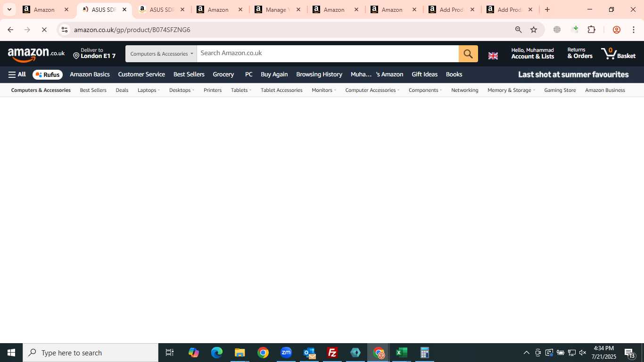Open Amazon Business link
The image size is (644, 362).
pyautogui.click(x=605, y=90)
